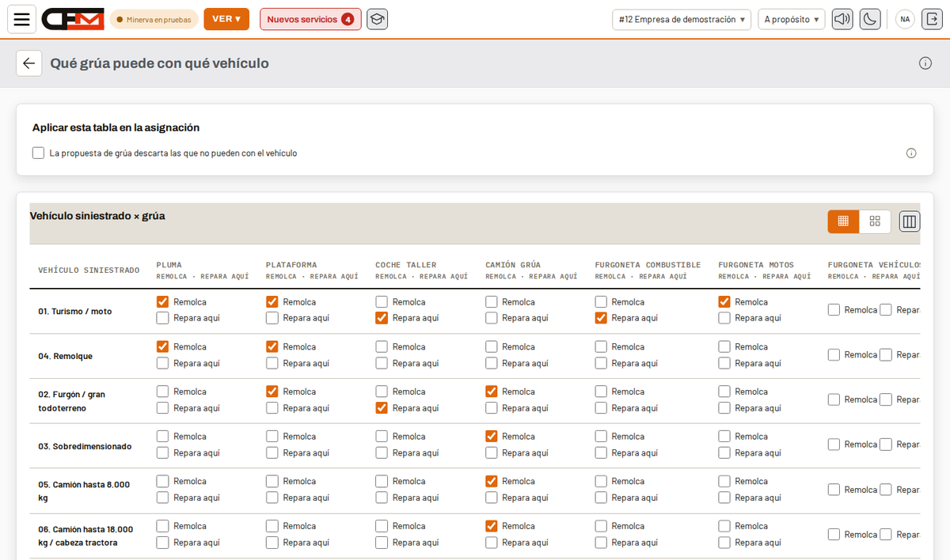Switch to the cards view icon
Screen dimensions: 950x560
[875, 221]
